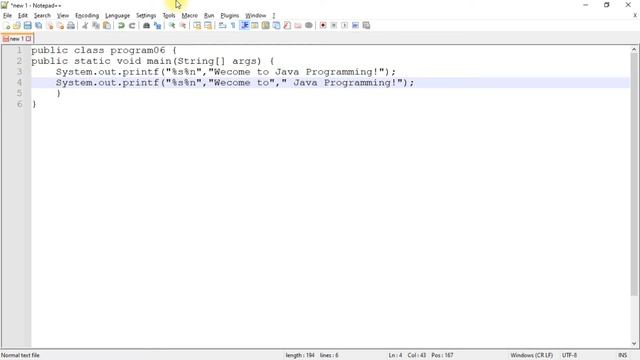Viewport: 640px width, 360px height.
Task: Open the Encoding menu
Action: coord(87,16)
